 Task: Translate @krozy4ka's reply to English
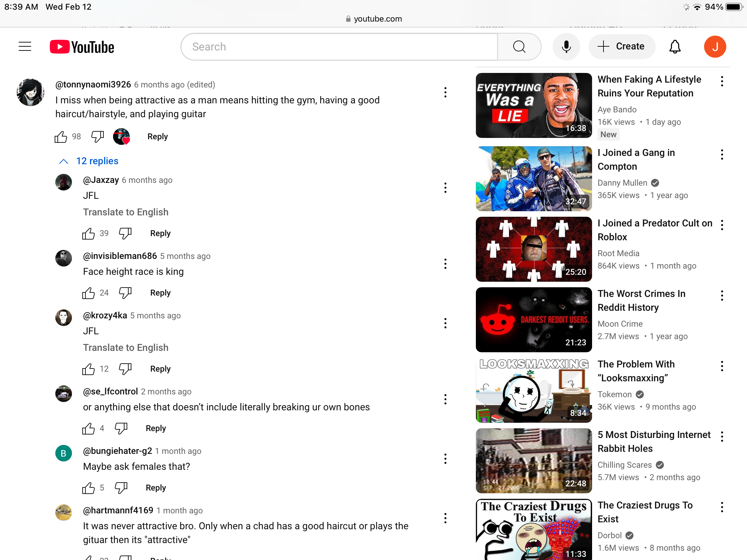(x=126, y=347)
